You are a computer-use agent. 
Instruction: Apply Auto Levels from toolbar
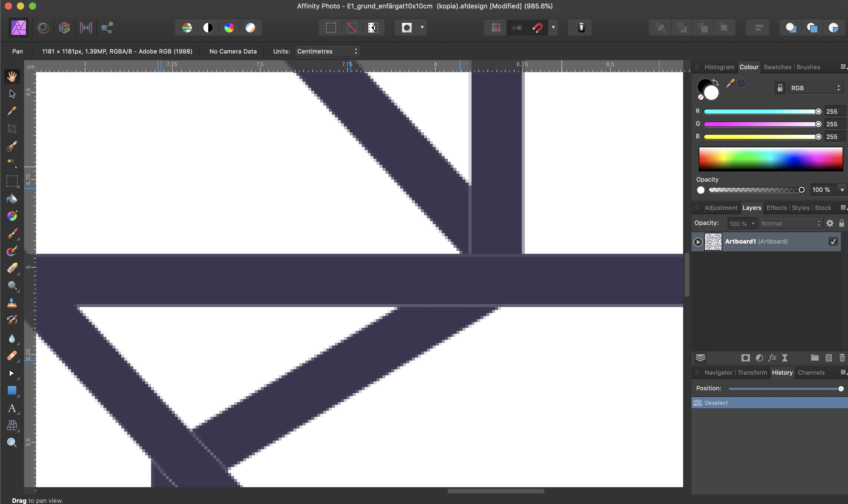coord(187,27)
